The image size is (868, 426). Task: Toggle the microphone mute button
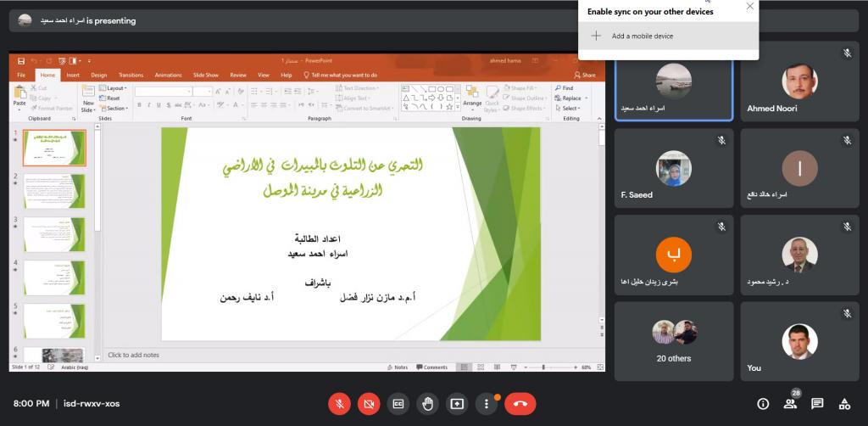(x=339, y=404)
